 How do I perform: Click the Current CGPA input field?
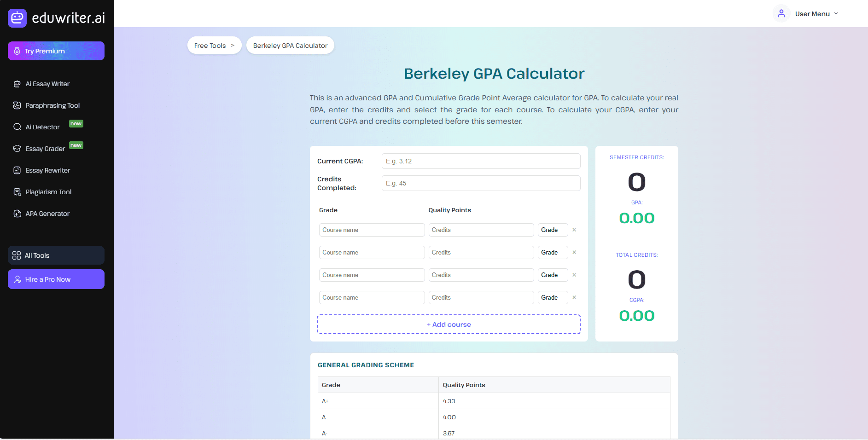click(481, 161)
